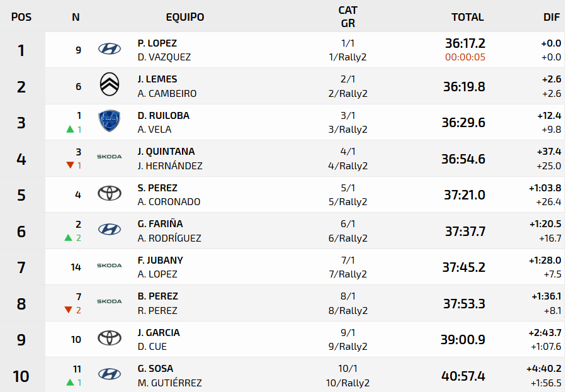The width and height of the screenshot is (566, 392).
Task: Click green up arrow under car number 1
Action: click(x=70, y=129)
